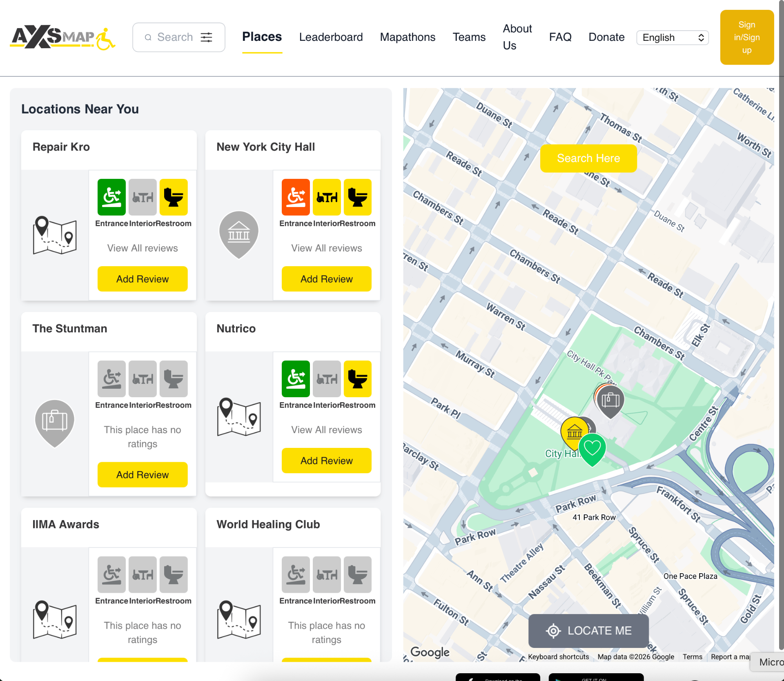The image size is (784, 681).
Task: Click Search Here on the map
Action: 588,158
